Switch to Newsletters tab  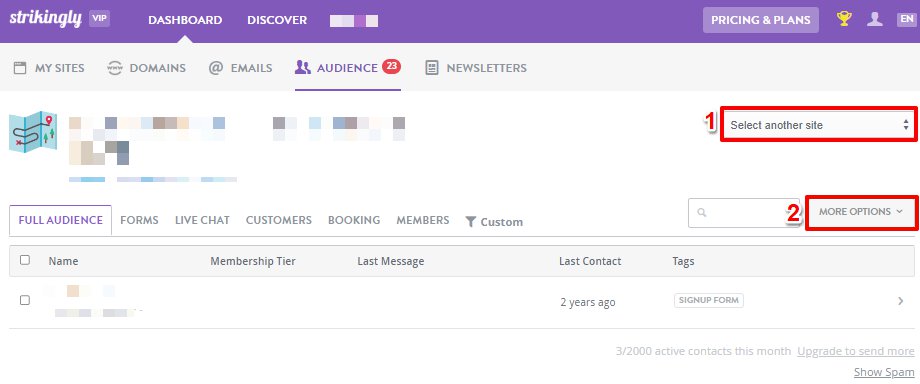coord(476,68)
